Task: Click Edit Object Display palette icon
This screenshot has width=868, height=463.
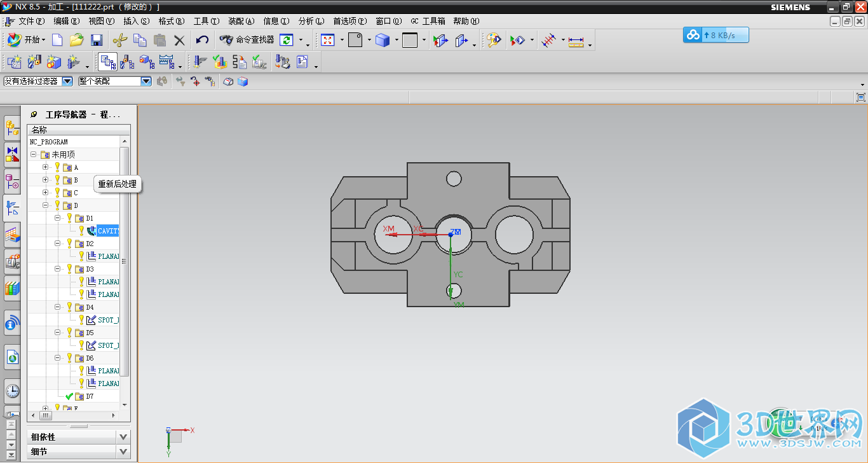Action: 494,40
